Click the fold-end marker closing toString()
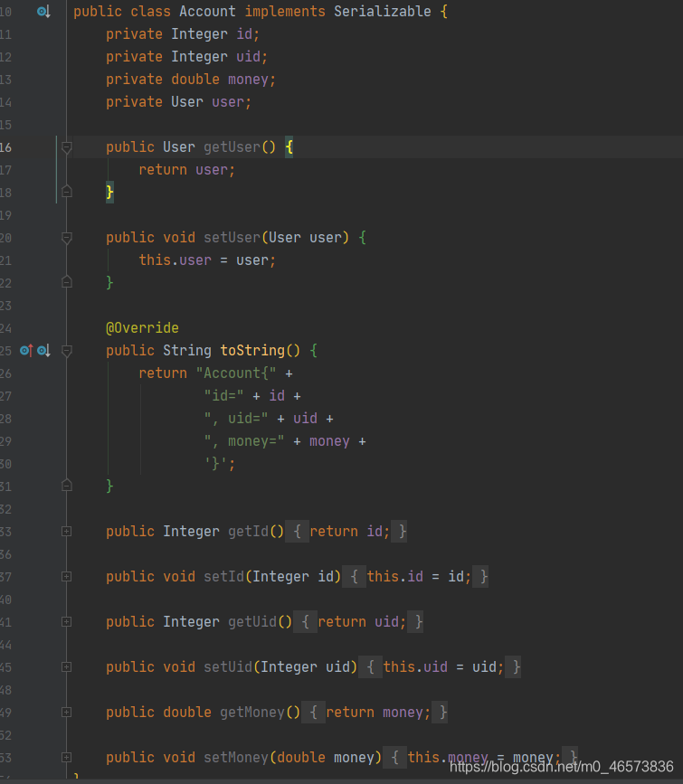Screen dimensions: 683x784 click(67, 486)
